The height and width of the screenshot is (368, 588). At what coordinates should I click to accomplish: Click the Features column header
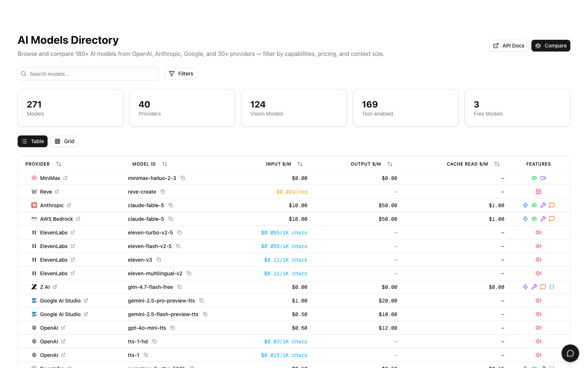pos(538,164)
